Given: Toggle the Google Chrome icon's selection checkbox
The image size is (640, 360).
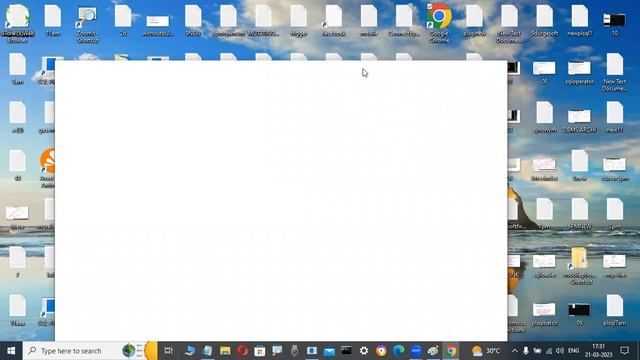Looking at the screenshot, I should tap(429, 7).
